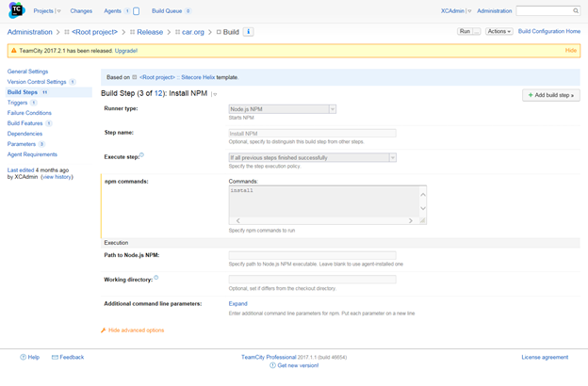Click Hide advanced options
Viewport: 588px width, 386px height.
coord(136,330)
